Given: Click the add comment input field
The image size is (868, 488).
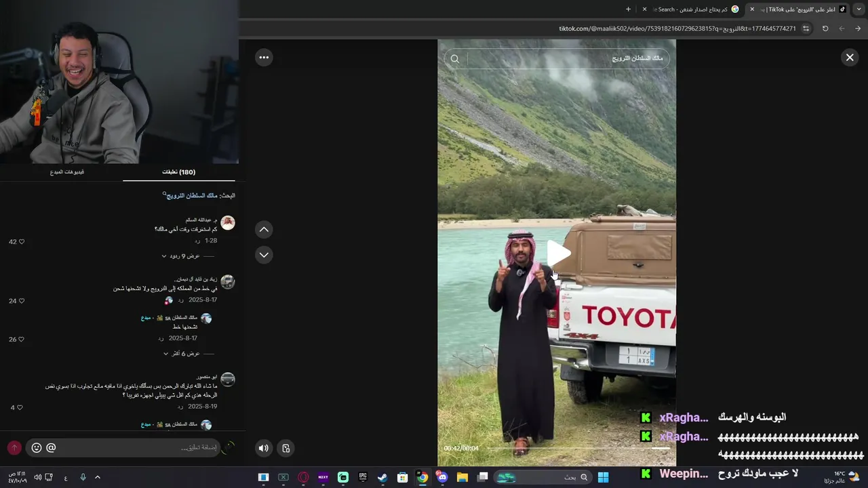Looking at the screenshot, I should tap(122, 447).
